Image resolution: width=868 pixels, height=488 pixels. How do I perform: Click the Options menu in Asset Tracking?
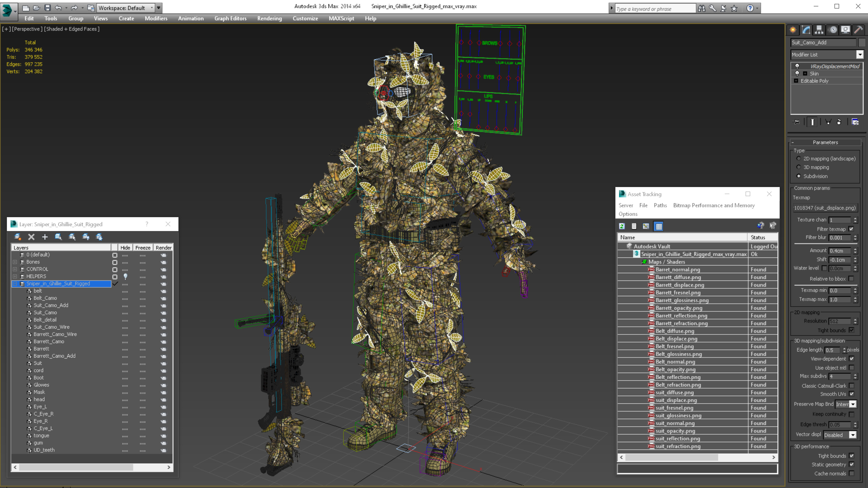628,214
